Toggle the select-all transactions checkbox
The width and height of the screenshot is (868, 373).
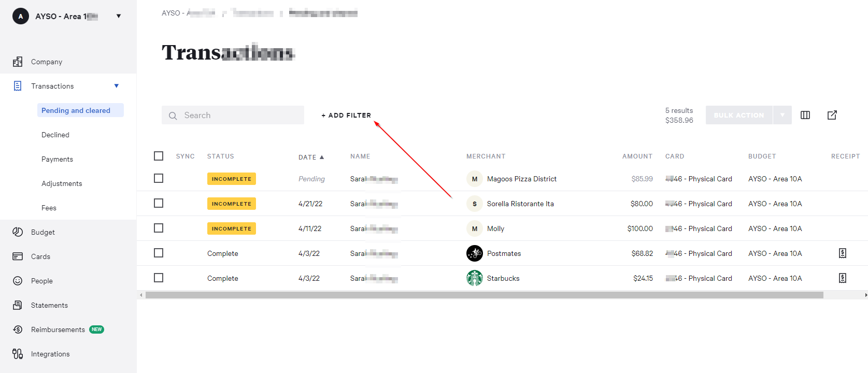[159, 156]
